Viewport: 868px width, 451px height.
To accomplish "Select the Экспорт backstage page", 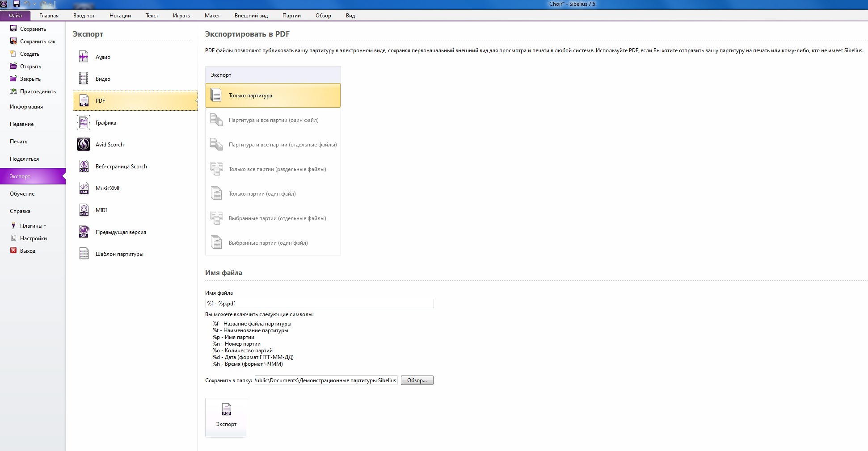I will (x=33, y=176).
